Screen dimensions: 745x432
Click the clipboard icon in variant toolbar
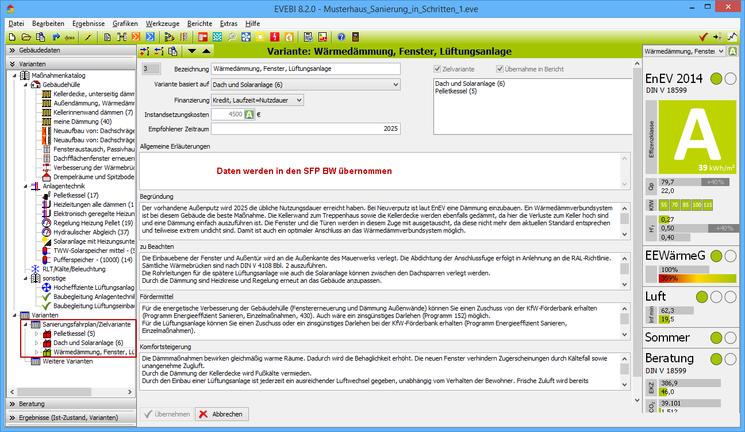click(172, 51)
